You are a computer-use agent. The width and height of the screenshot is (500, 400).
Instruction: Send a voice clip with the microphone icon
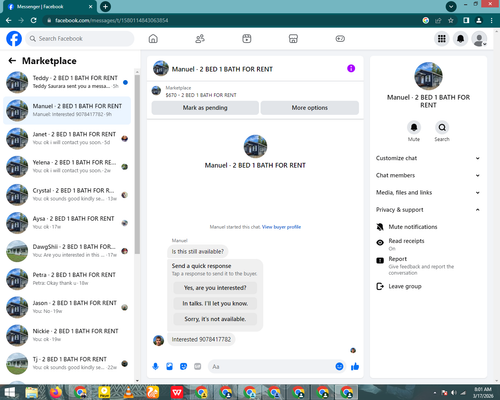pyautogui.click(x=155, y=367)
